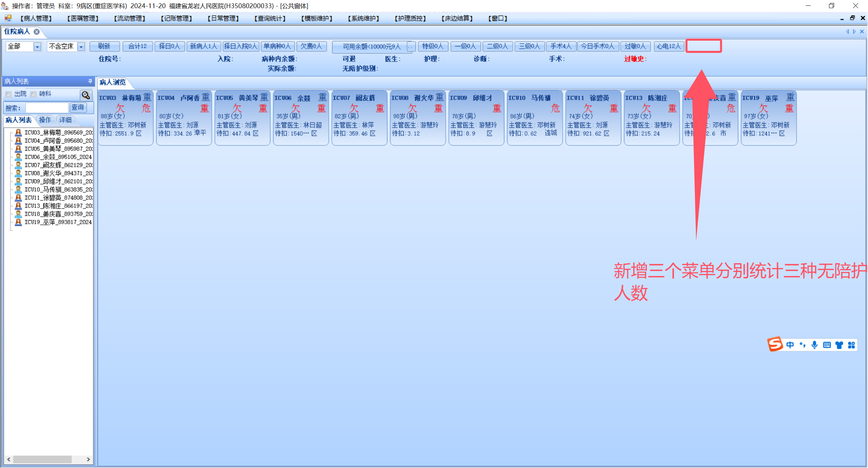Click the application logo left of 病人管理

point(8,18)
